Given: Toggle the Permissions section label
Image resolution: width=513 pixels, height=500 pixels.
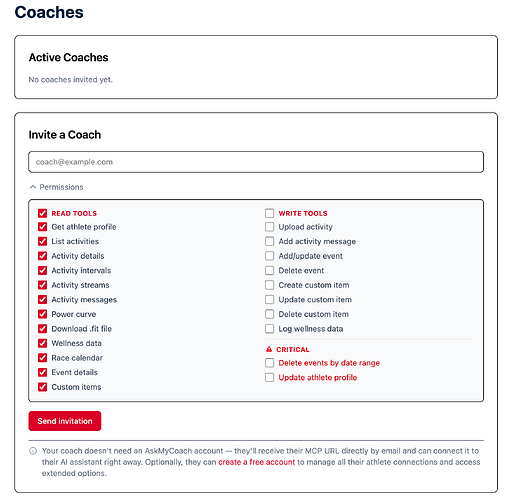Looking at the screenshot, I should pos(61,187).
